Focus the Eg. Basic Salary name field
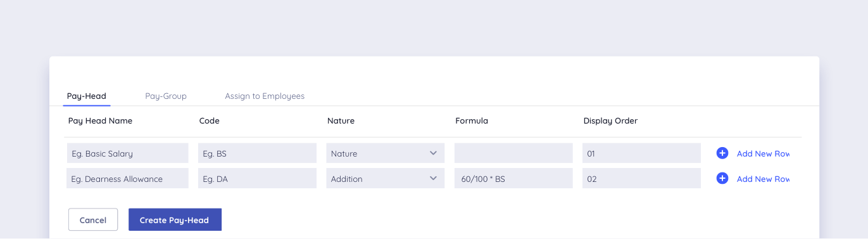This screenshot has width=868, height=239. coord(127,153)
